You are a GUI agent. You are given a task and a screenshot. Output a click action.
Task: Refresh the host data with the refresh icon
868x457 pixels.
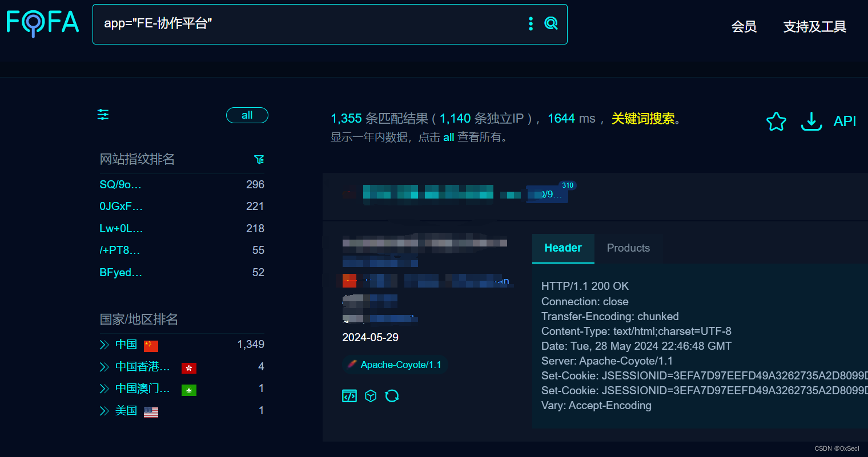392,395
